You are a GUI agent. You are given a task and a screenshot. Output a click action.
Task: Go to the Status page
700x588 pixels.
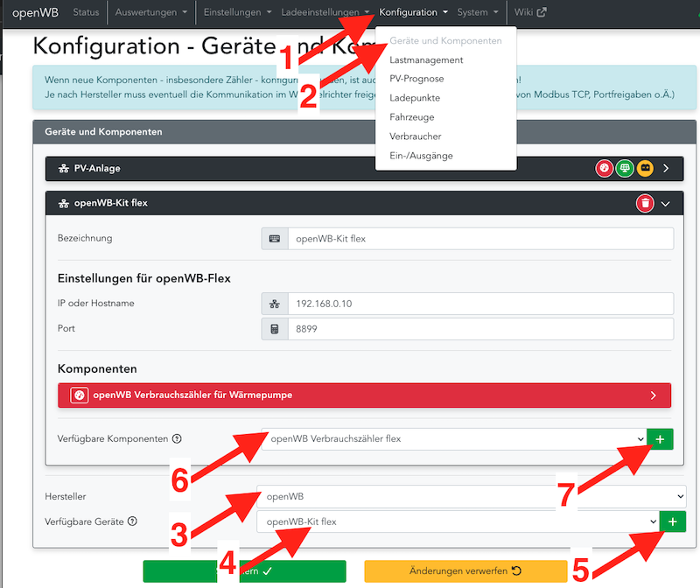86,12
